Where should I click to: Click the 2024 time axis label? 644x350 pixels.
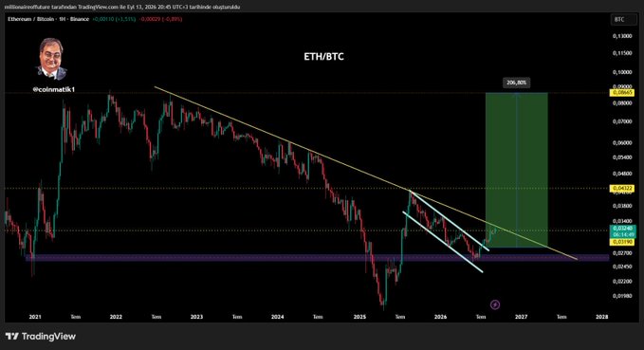click(277, 317)
